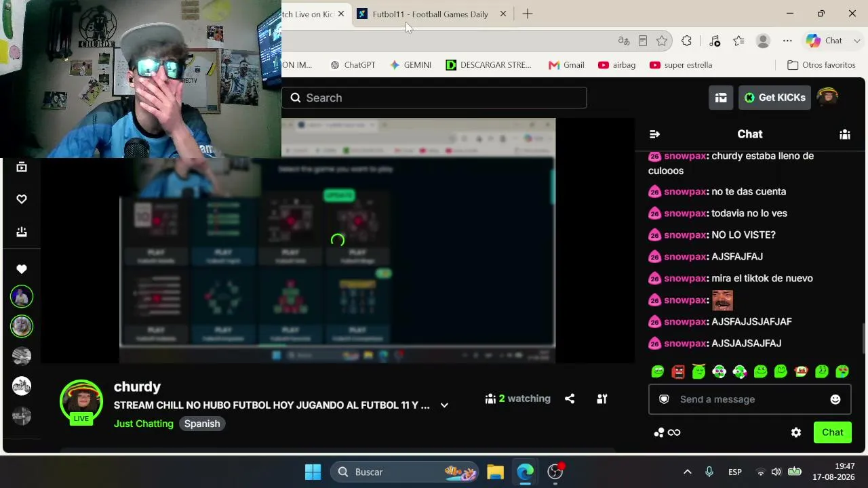The width and height of the screenshot is (868, 488).
Task: Collapse the chat panel with the arrow icon
Action: 654,134
